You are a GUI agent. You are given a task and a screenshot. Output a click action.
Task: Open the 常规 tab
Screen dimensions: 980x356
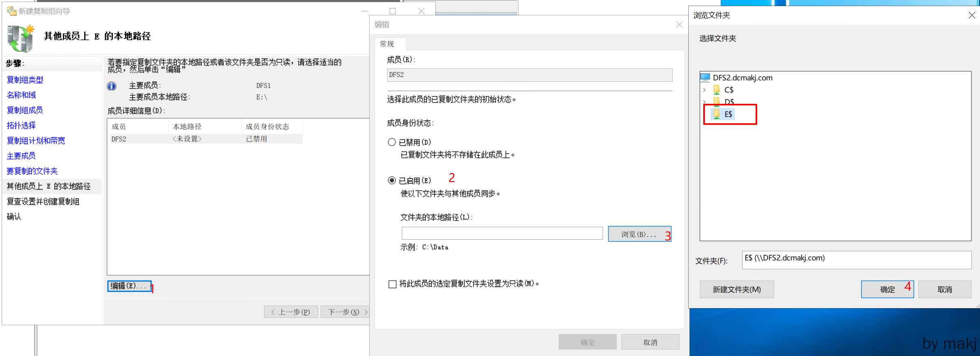387,44
